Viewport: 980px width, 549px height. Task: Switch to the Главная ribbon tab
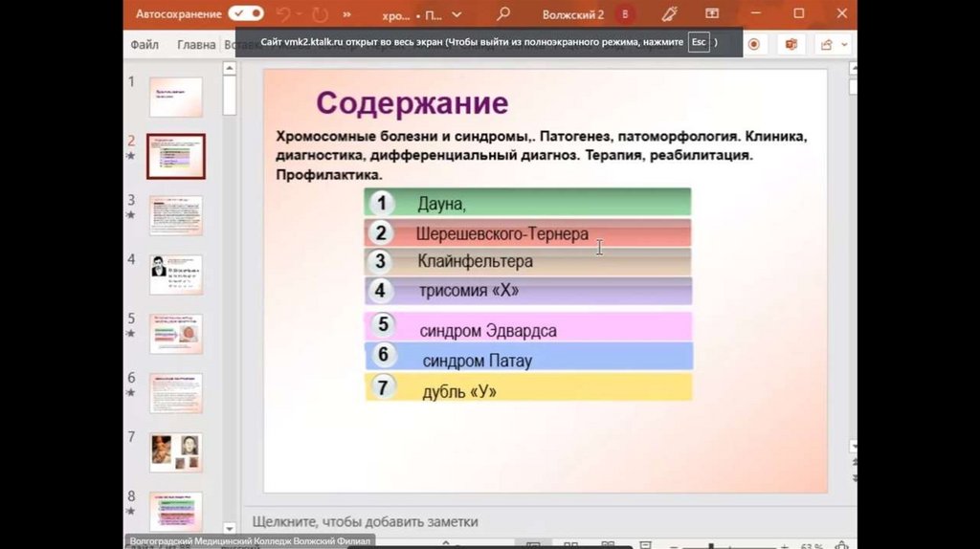tap(196, 45)
